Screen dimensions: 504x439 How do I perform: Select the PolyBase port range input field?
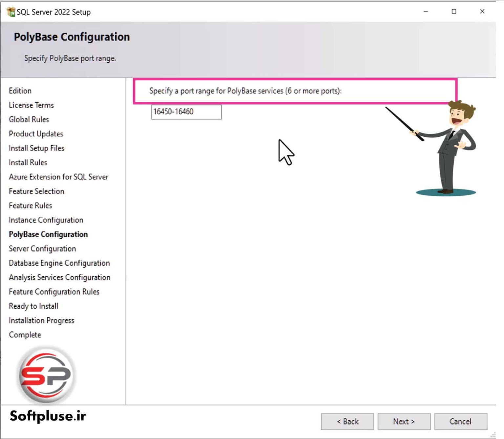click(186, 112)
